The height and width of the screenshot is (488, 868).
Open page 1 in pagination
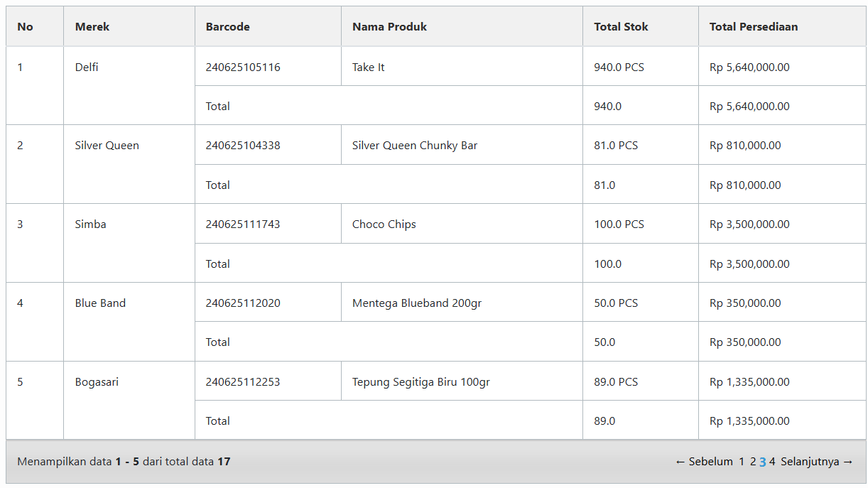(x=742, y=462)
